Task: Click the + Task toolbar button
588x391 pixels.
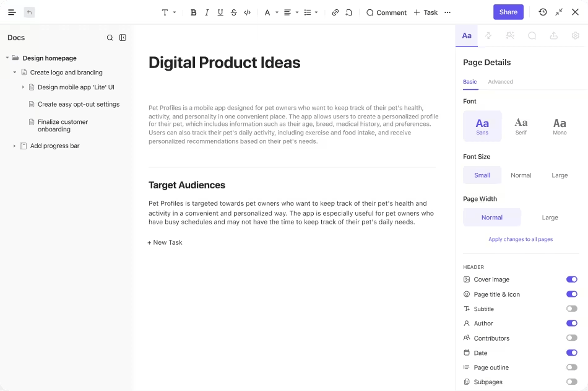Action: 426,12
